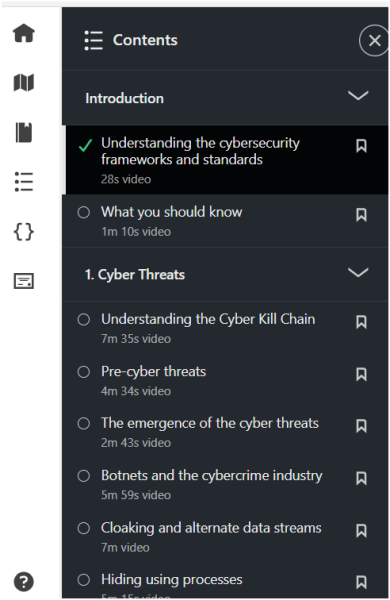Open the notebook icon in the sidebar
This screenshot has height=600, width=390.
(24, 132)
